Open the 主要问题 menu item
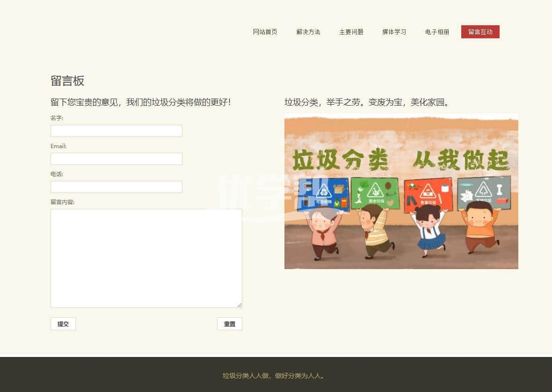The height and width of the screenshot is (392, 552). [x=351, y=32]
